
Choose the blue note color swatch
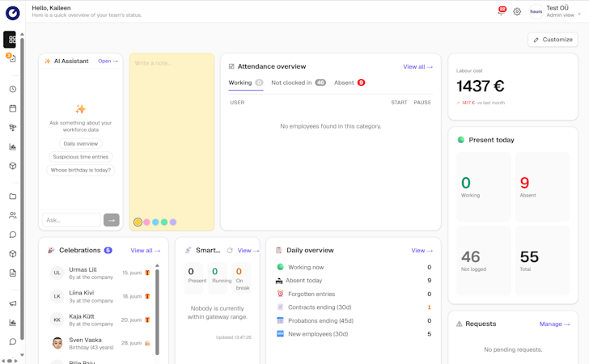coord(155,222)
